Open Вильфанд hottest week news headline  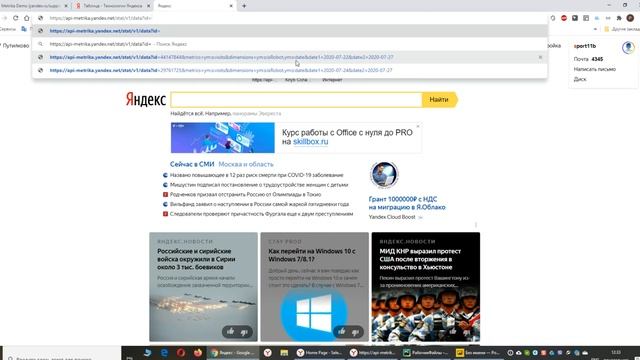coord(259,204)
